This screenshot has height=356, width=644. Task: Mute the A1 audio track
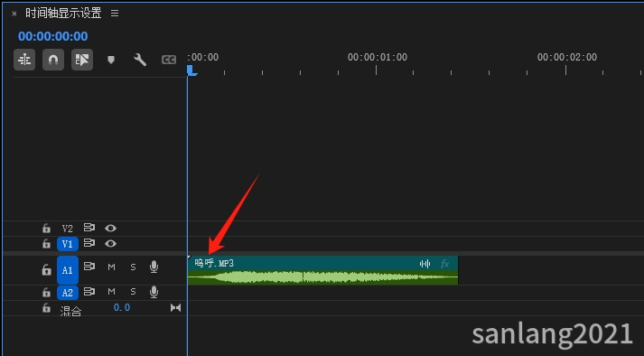pyautogui.click(x=111, y=267)
